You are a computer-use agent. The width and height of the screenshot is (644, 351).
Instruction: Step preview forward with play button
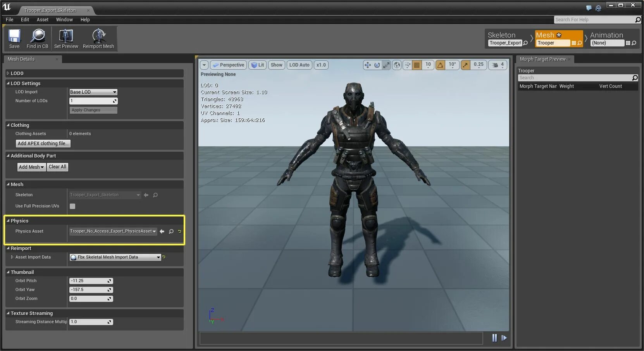pyautogui.click(x=504, y=338)
